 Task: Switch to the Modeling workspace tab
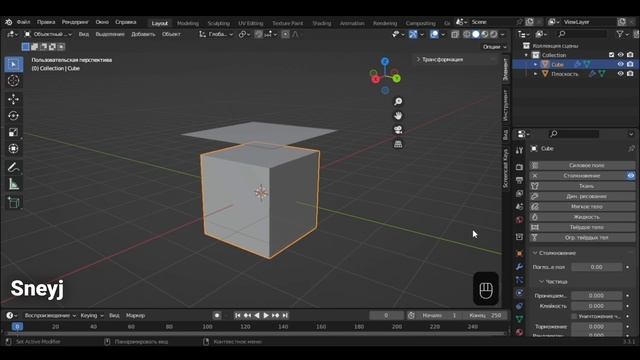[188, 23]
